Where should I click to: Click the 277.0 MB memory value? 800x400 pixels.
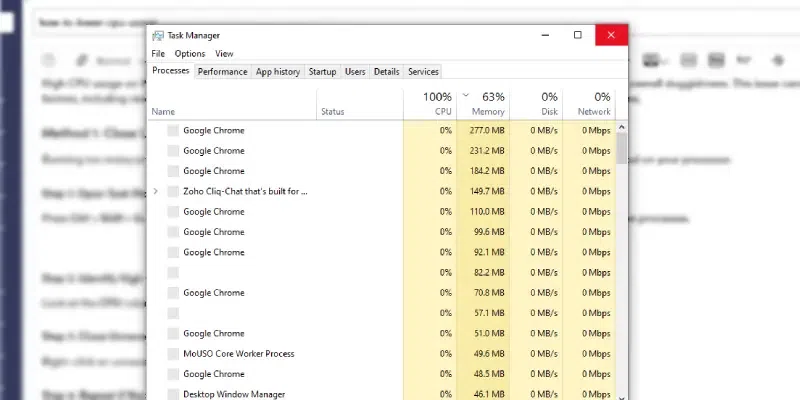pyautogui.click(x=487, y=131)
